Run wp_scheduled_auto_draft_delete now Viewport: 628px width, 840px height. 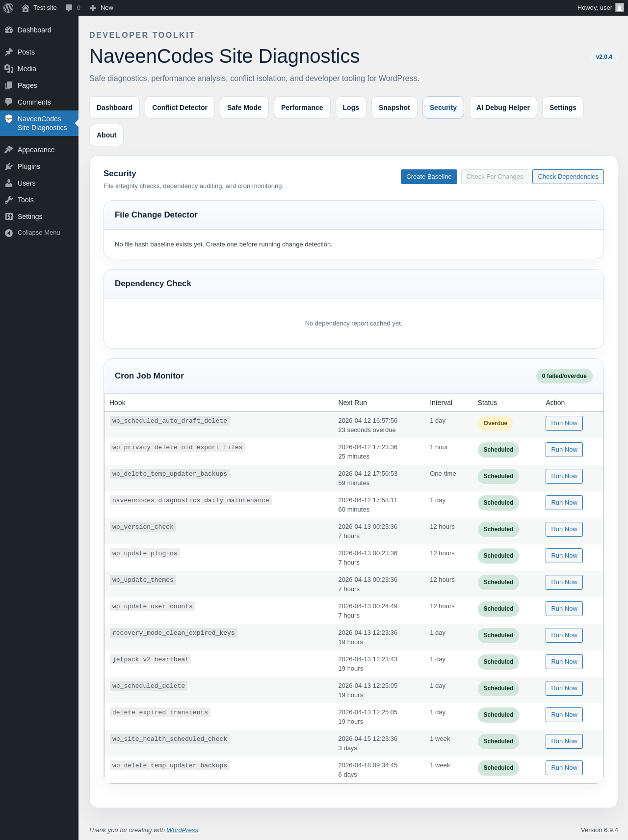[x=564, y=423]
